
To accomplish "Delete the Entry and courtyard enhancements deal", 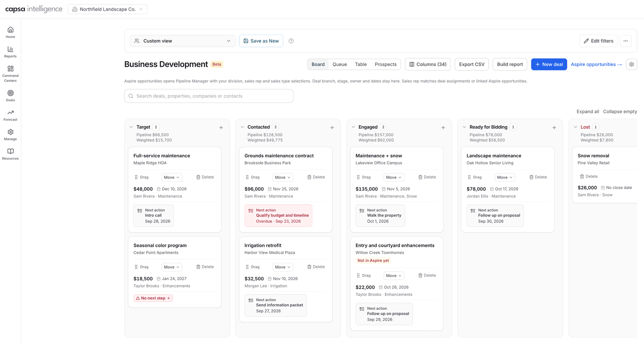I will tap(427, 275).
